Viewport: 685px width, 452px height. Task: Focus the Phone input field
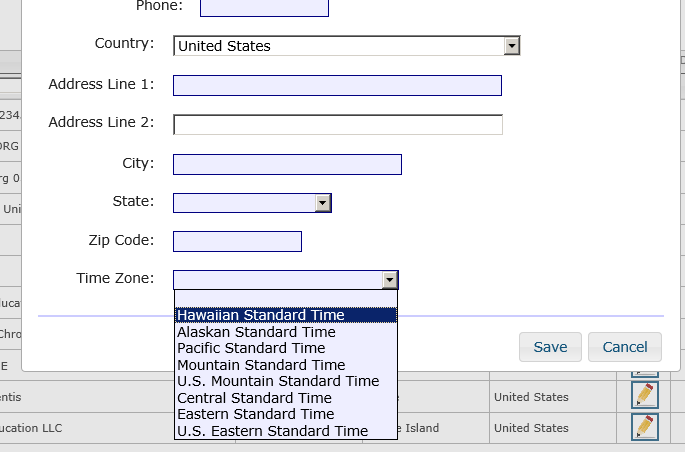(x=264, y=7)
